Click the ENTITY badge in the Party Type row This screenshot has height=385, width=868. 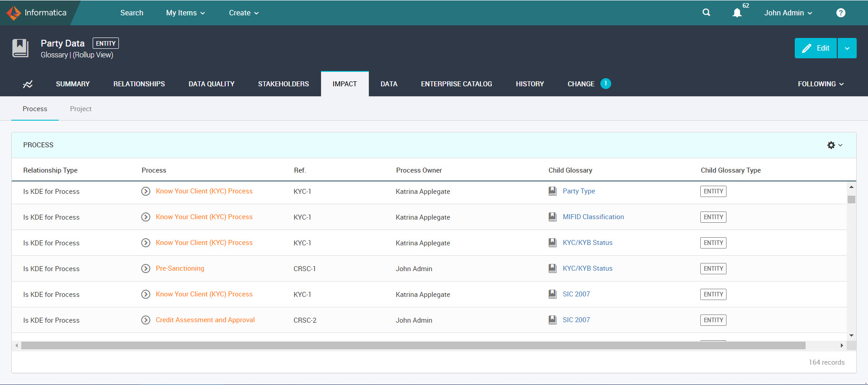pyautogui.click(x=713, y=191)
